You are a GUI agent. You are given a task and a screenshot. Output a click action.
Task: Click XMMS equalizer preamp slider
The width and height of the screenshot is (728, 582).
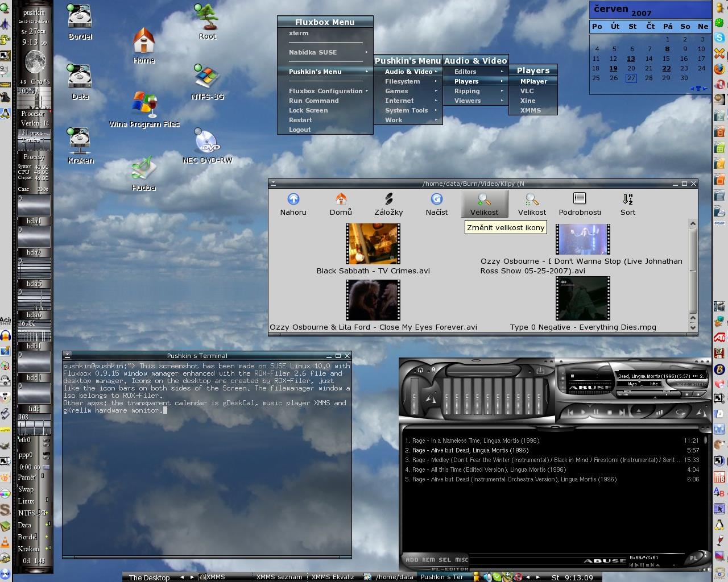pos(415,396)
